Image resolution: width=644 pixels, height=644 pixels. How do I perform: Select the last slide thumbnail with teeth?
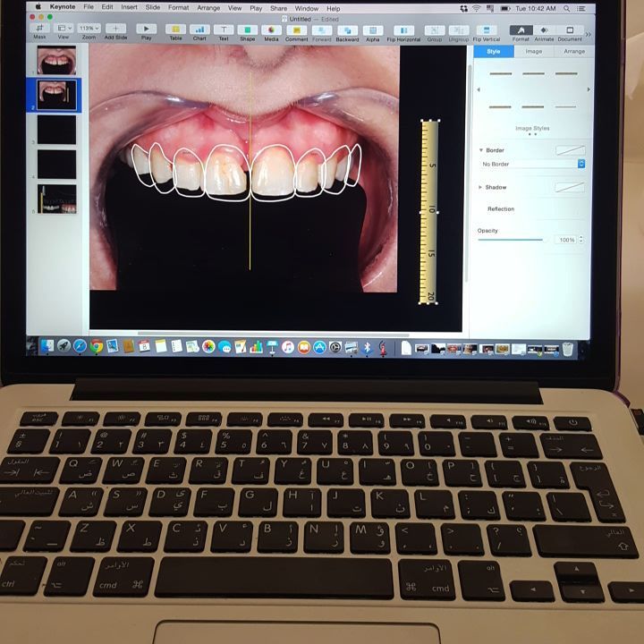(57, 199)
